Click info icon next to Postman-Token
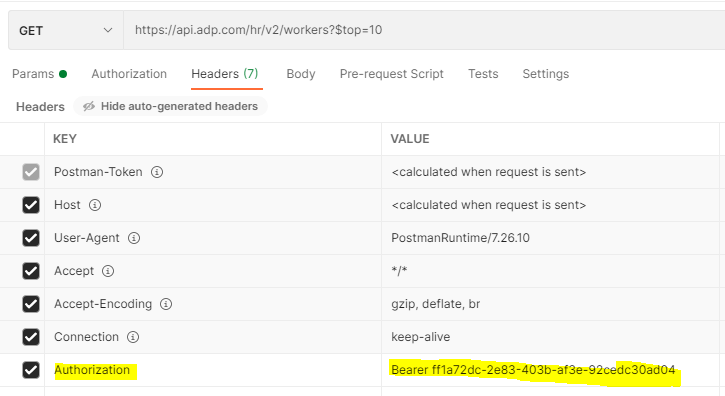 (157, 172)
